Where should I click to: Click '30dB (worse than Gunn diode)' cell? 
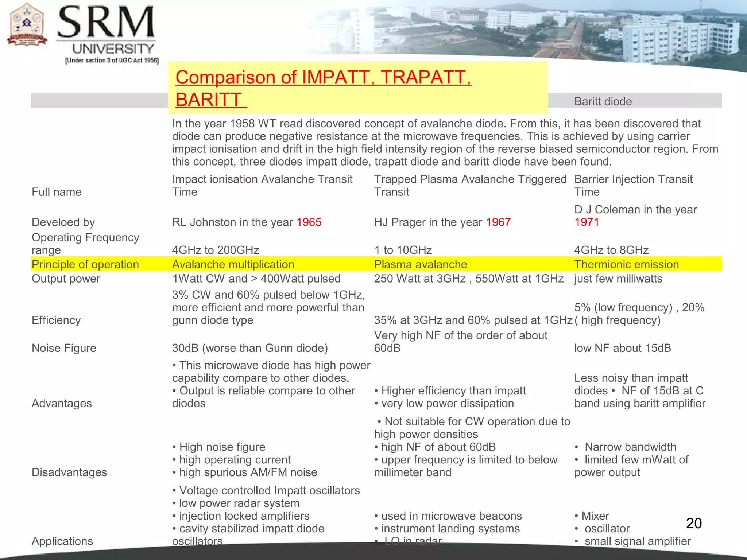[250, 348]
